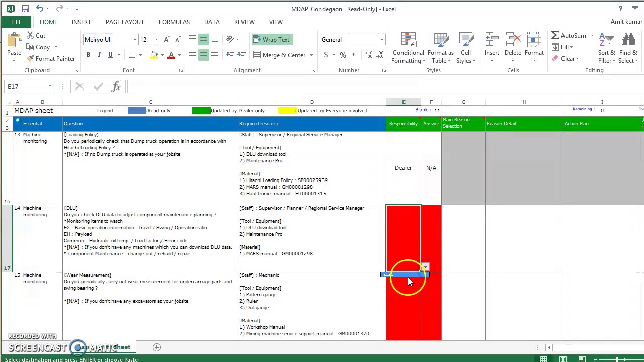This screenshot has width=644, height=362.
Task: Open the font size dropdown
Action: coord(156,40)
